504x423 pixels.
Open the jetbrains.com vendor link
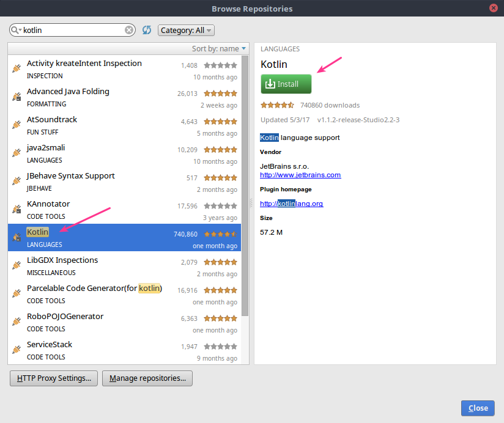coord(300,174)
